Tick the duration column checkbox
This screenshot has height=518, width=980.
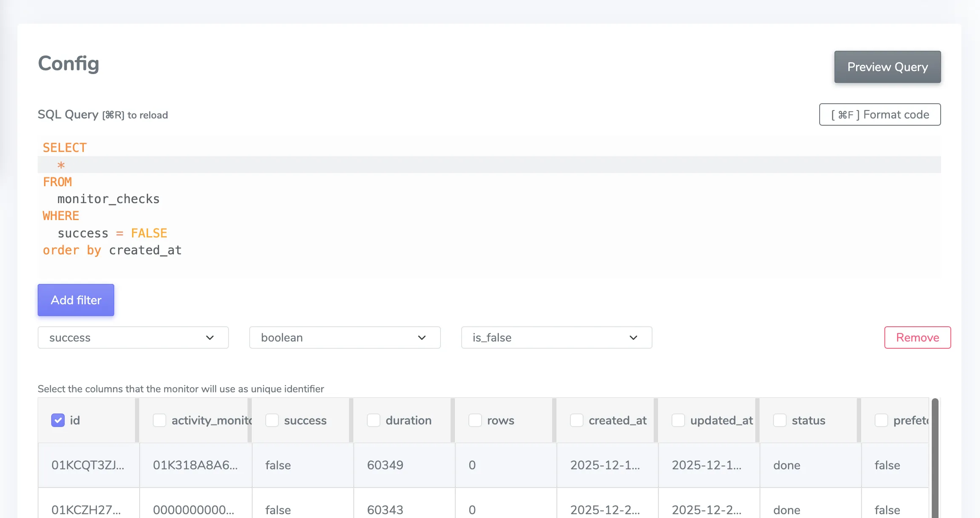tap(374, 420)
